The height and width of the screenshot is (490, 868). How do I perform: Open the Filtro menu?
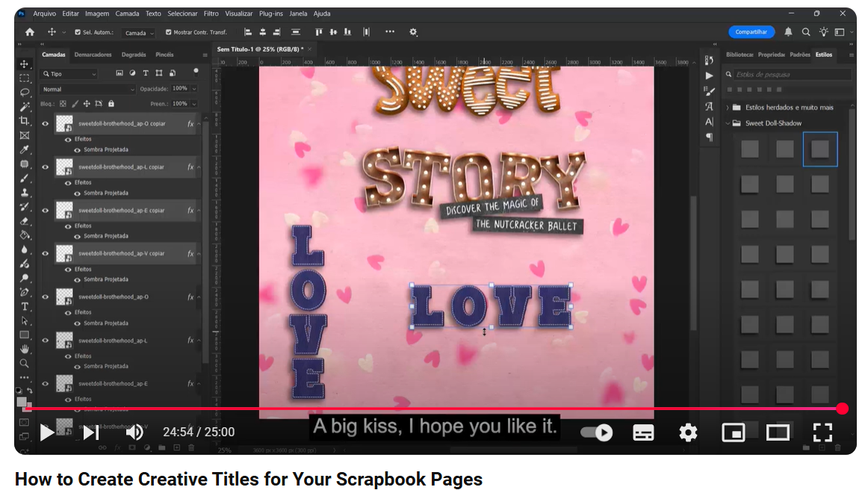211,13
